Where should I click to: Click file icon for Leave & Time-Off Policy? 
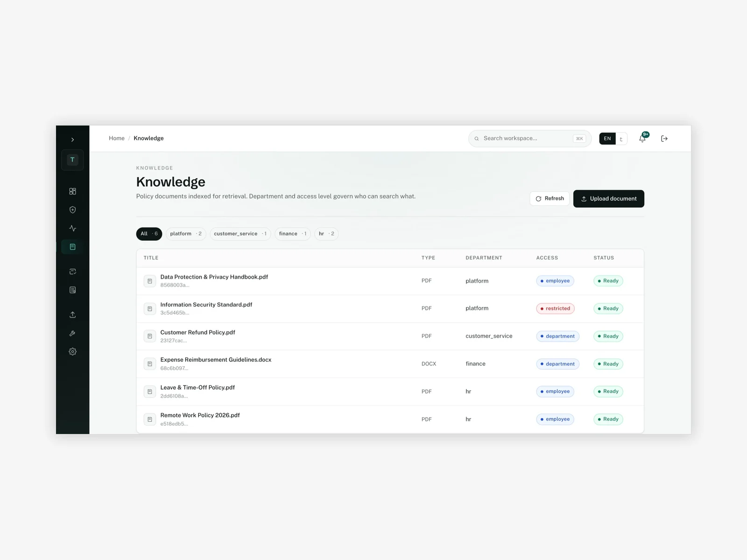149,392
